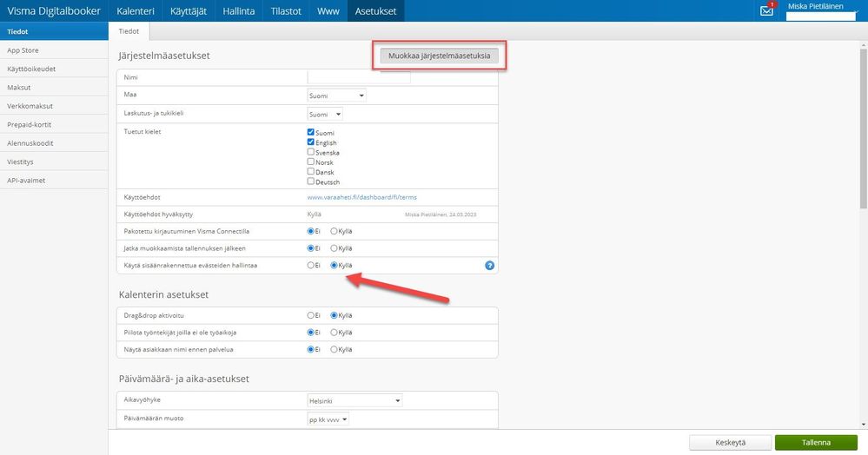Open the Maa country dropdown

pos(336,96)
